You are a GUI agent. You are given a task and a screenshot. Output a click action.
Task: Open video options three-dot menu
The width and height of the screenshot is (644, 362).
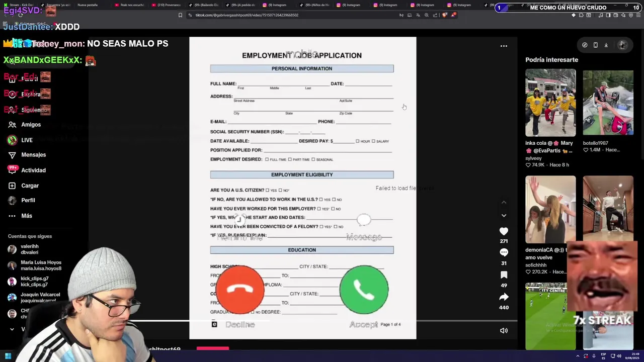point(504,46)
